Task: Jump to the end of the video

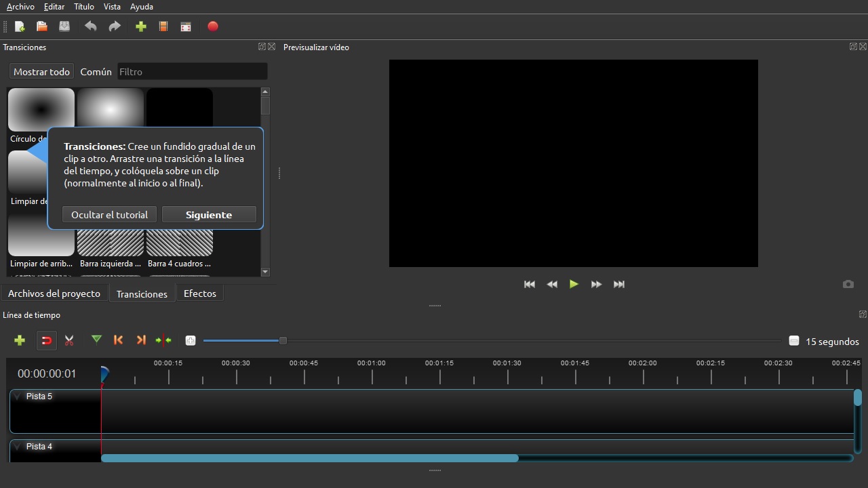Action: [619, 284]
